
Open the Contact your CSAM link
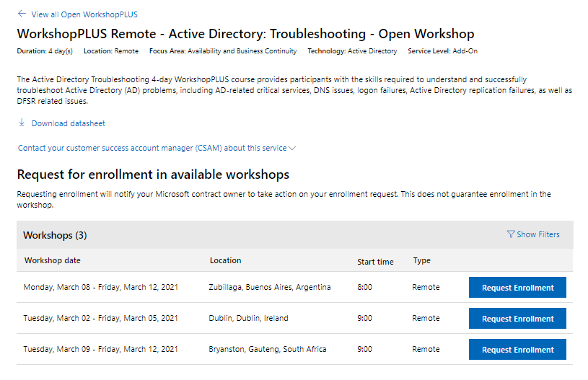[152, 148]
